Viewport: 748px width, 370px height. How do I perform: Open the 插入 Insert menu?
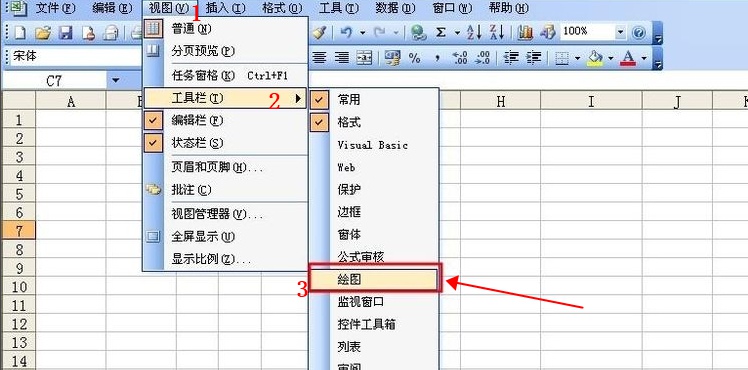pyautogui.click(x=225, y=8)
